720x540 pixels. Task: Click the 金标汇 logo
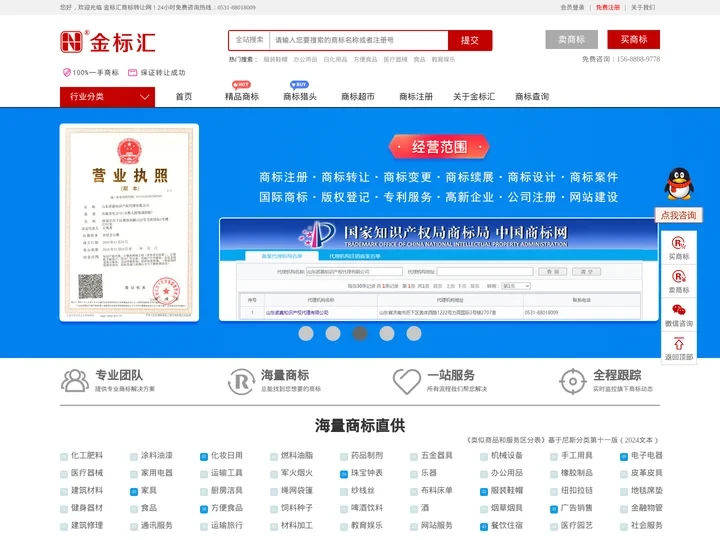coord(108,42)
